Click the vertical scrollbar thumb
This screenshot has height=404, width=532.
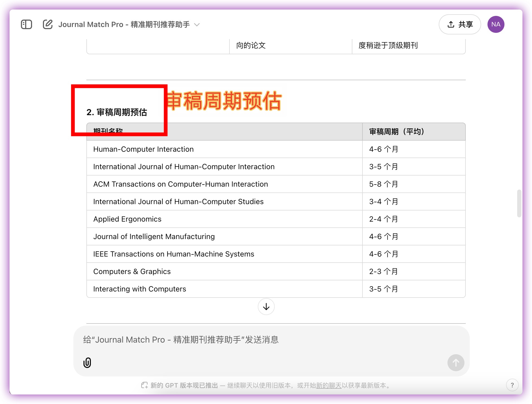coord(519,203)
